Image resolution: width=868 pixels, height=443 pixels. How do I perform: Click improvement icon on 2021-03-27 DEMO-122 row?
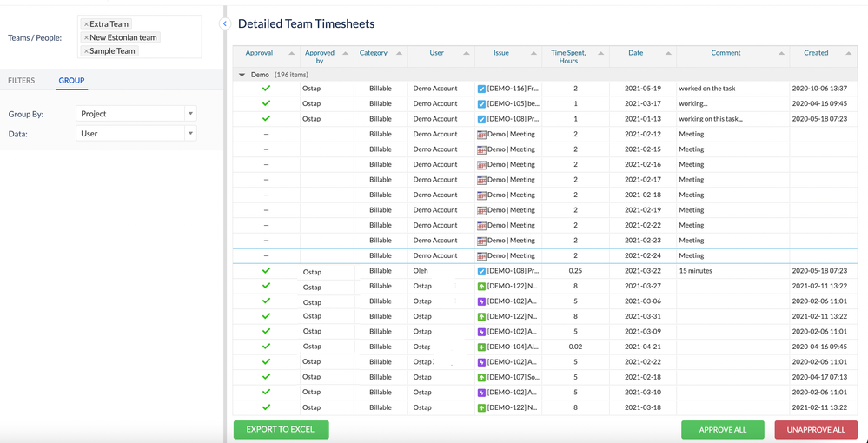click(481, 287)
